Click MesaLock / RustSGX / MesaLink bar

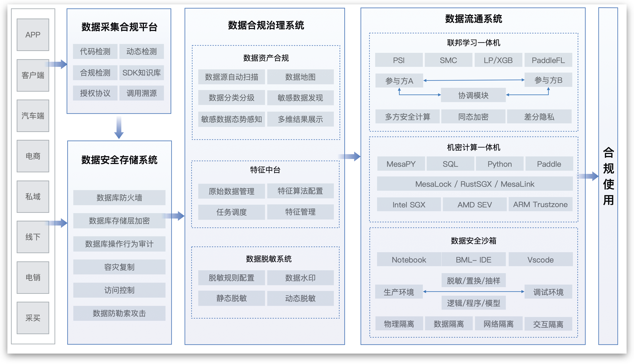[x=475, y=184]
